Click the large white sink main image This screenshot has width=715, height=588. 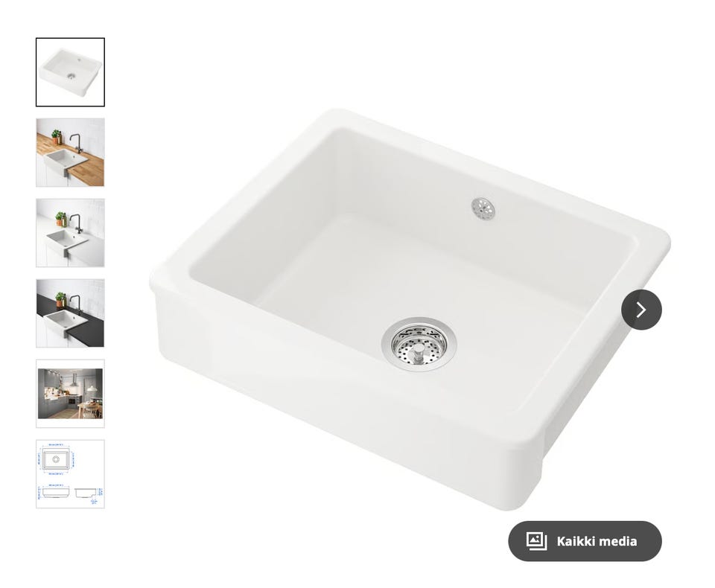click(x=410, y=309)
